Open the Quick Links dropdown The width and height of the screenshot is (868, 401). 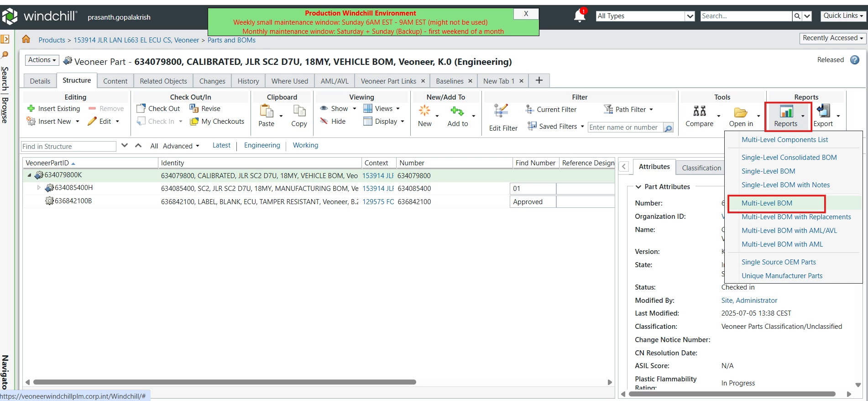click(843, 16)
